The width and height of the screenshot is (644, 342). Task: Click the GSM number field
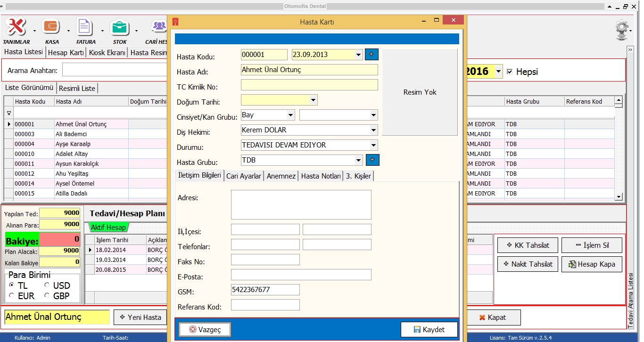265,290
